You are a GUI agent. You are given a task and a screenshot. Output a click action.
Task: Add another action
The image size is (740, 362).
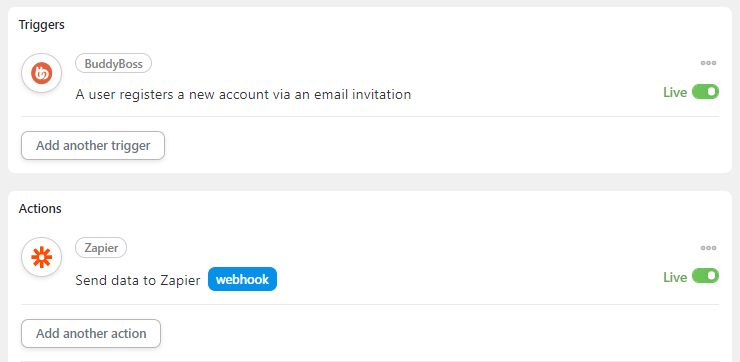[91, 334]
